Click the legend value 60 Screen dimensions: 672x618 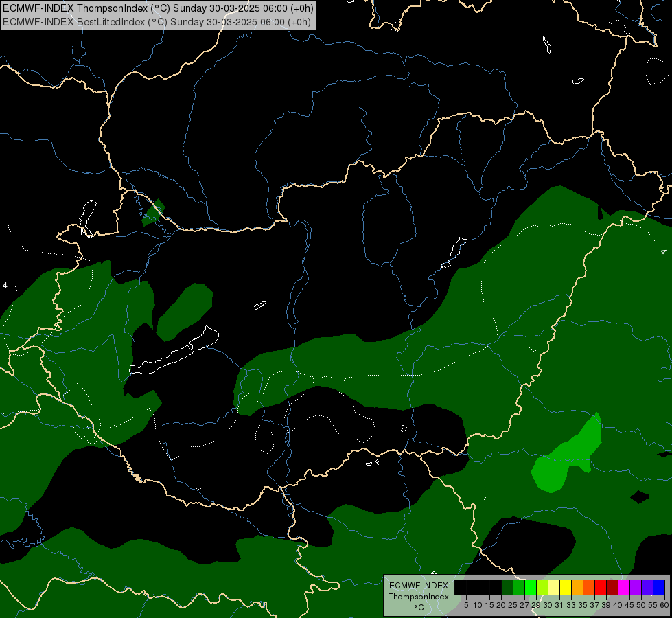pyautogui.click(x=664, y=605)
